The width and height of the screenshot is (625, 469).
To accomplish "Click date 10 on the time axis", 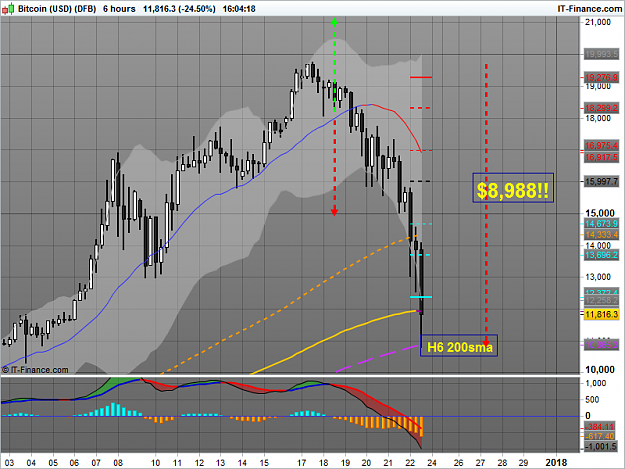I will tap(155, 463).
